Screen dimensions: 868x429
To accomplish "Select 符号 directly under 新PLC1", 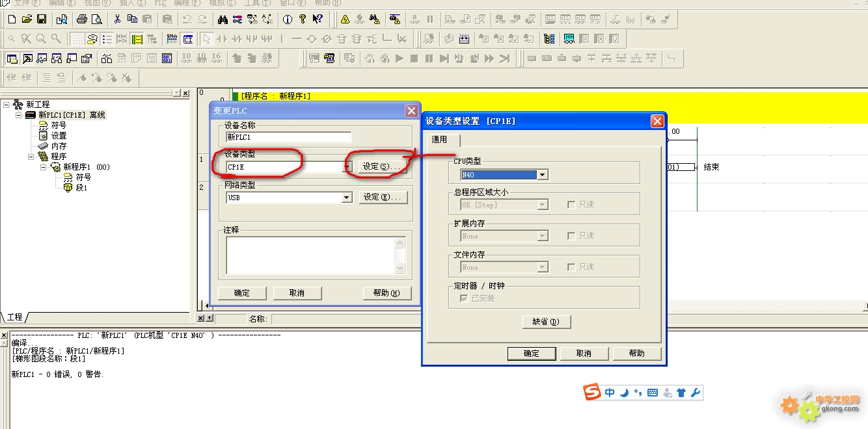I will (x=59, y=125).
